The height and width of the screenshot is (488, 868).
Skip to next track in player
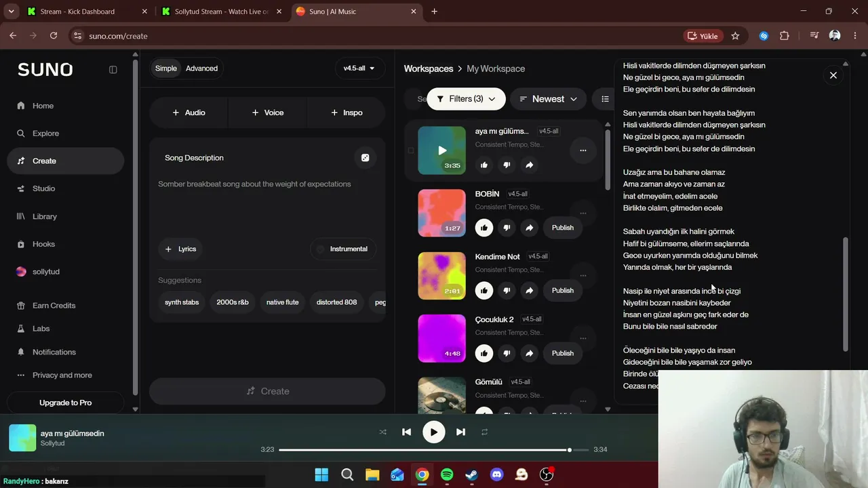(460, 432)
